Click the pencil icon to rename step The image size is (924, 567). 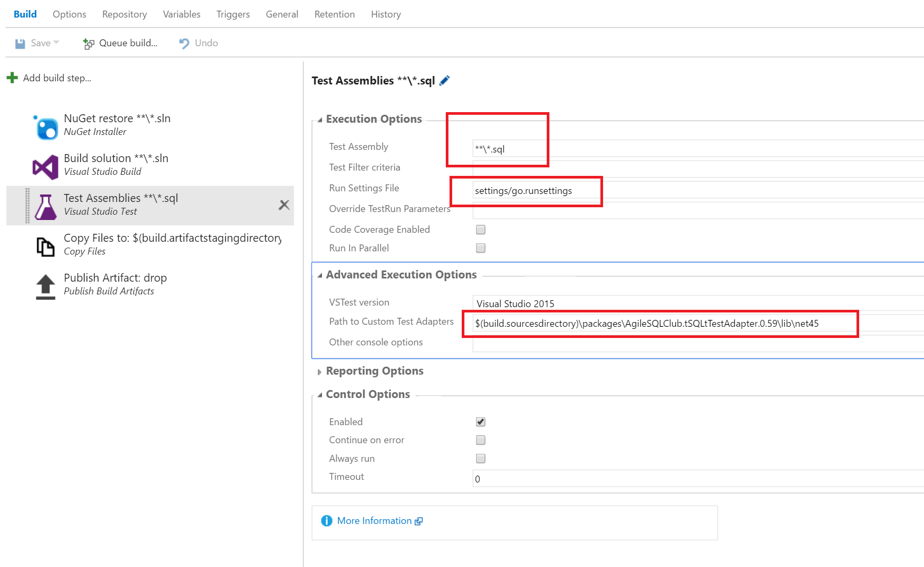(445, 80)
